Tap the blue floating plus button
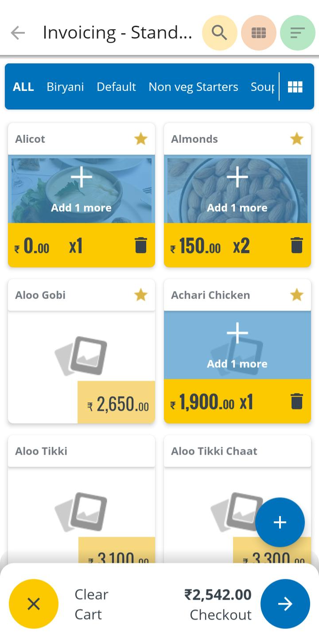The width and height of the screenshot is (319, 644). click(x=280, y=523)
